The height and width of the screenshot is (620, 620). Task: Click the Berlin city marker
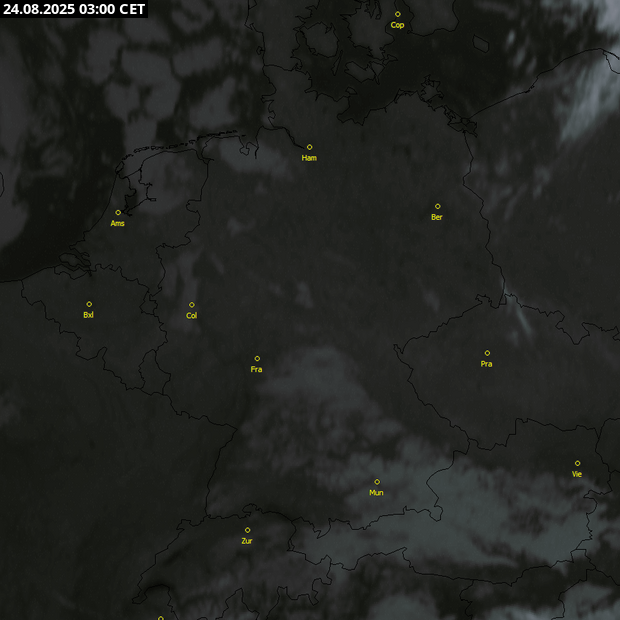coord(438,206)
